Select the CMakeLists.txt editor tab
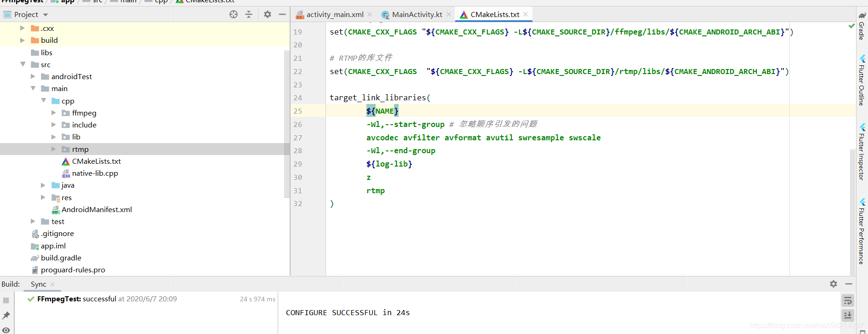868x334 pixels. click(x=495, y=14)
